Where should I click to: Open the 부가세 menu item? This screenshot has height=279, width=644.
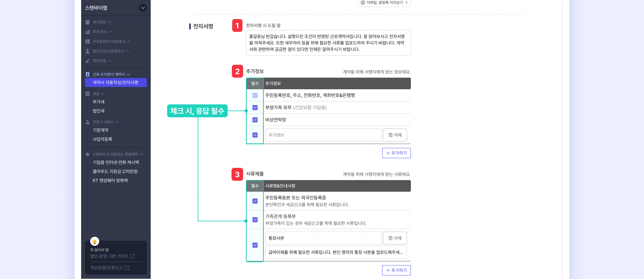coord(99,102)
